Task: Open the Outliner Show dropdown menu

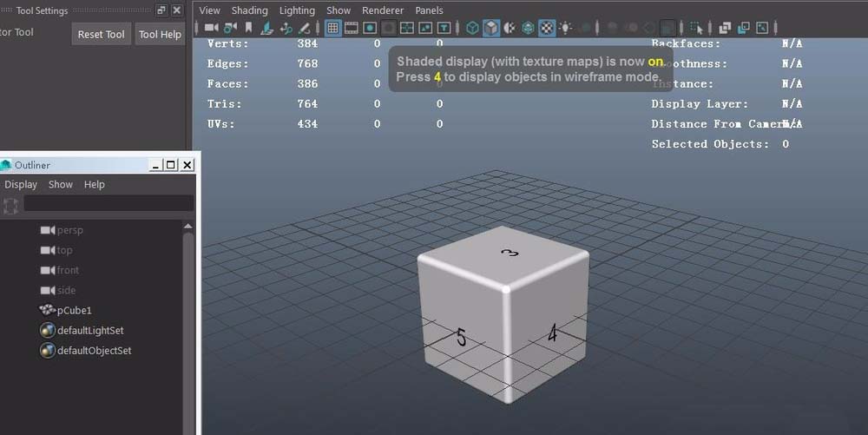Action: pos(61,184)
